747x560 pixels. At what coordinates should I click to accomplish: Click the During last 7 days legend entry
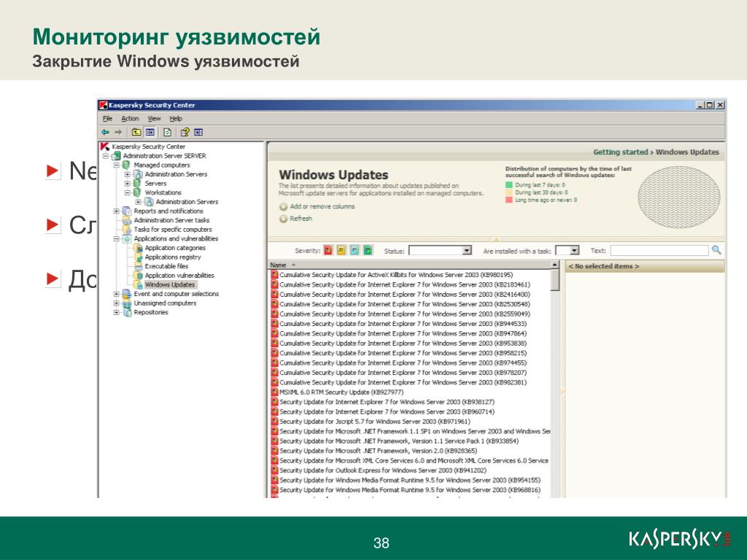tap(535, 184)
